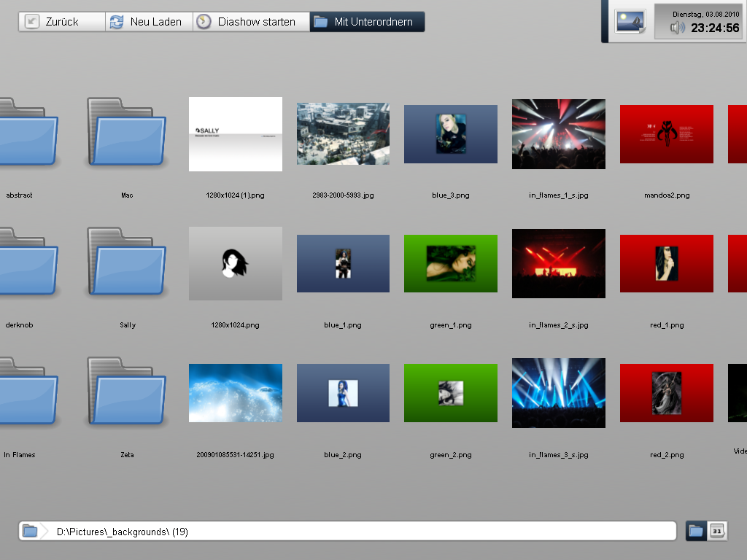The height and width of the screenshot is (560, 747).
Task: Click the file name label red_2.png
Action: (667, 455)
